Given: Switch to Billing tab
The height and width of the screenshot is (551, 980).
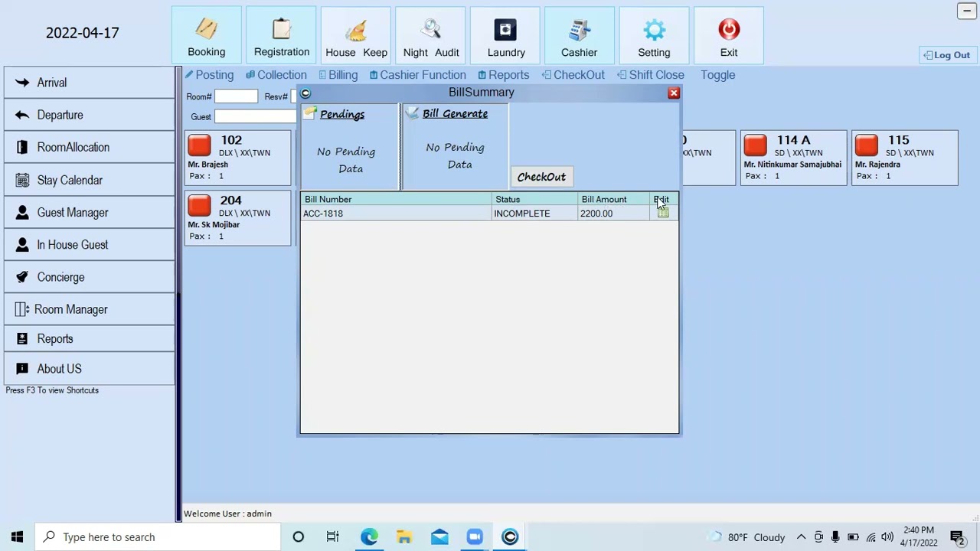Looking at the screenshot, I should (338, 75).
